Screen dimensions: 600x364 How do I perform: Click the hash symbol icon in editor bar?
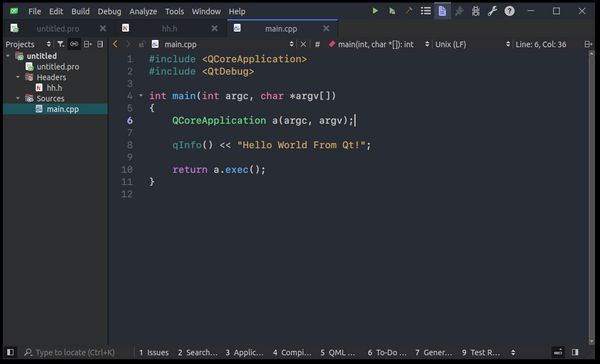point(317,44)
